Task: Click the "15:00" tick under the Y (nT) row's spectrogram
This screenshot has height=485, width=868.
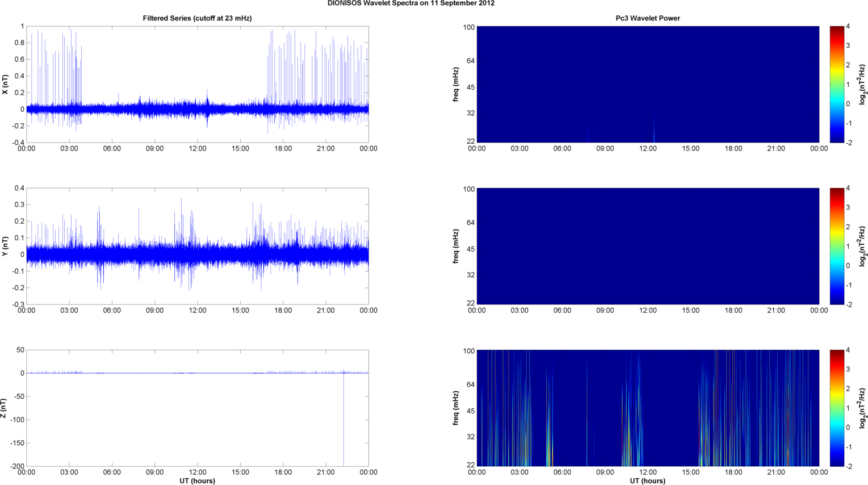Action: click(691, 311)
